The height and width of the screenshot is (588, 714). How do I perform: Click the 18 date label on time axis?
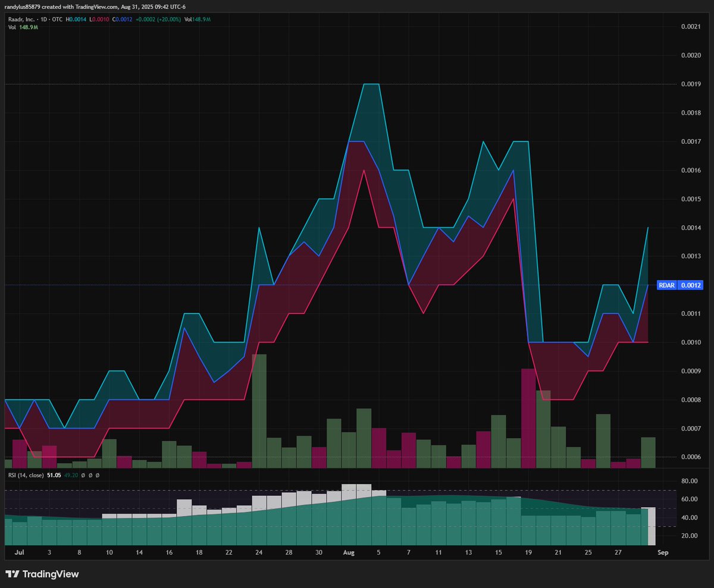(199, 553)
